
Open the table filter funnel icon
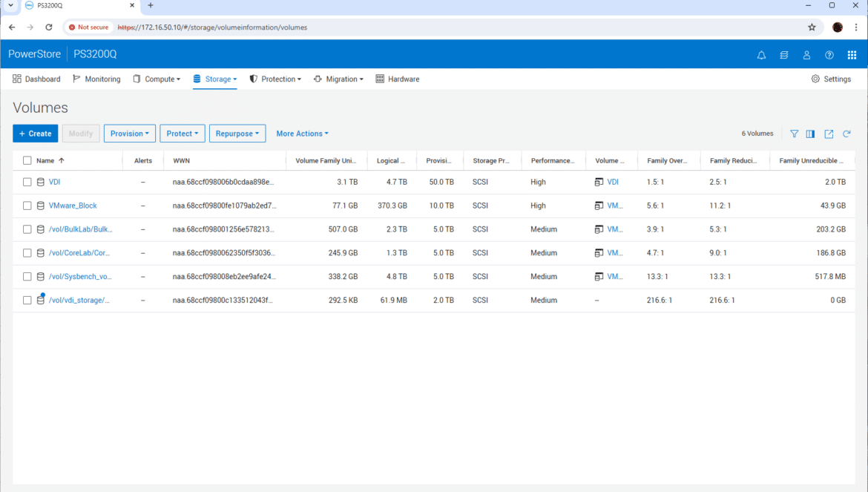[795, 134]
